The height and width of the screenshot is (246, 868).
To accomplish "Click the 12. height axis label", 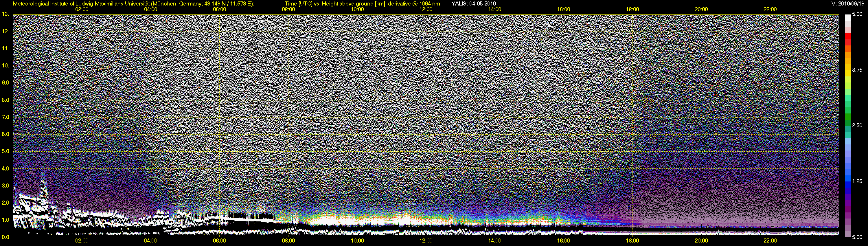I will (x=5, y=31).
